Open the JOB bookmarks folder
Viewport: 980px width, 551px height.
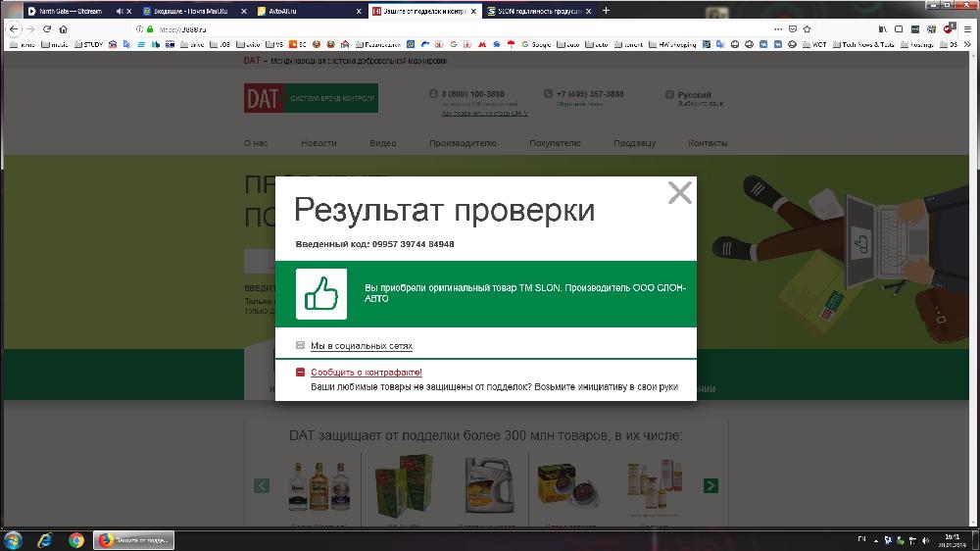click(x=220, y=44)
